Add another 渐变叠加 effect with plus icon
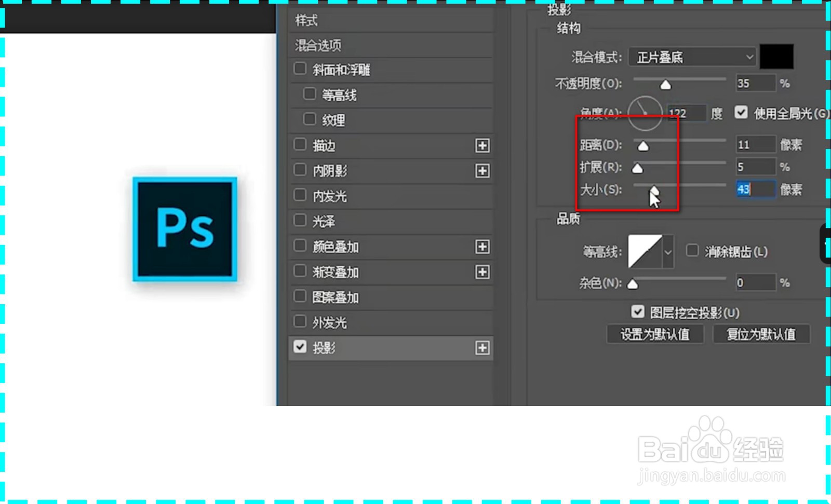Screen dimensions: 831x504 click(x=482, y=272)
